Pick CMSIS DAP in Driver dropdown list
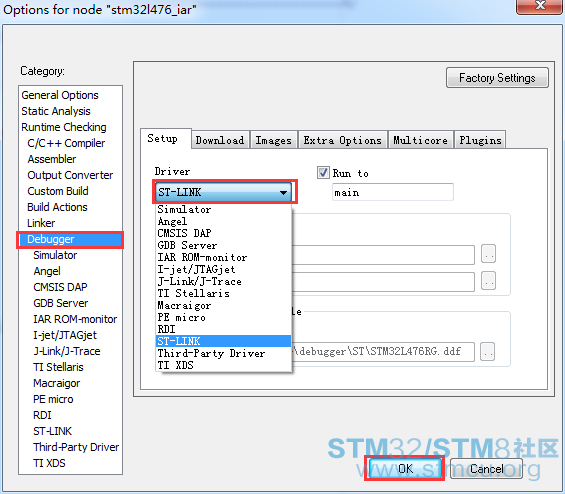Screen dimensions: 565x494 coord(223,233)
